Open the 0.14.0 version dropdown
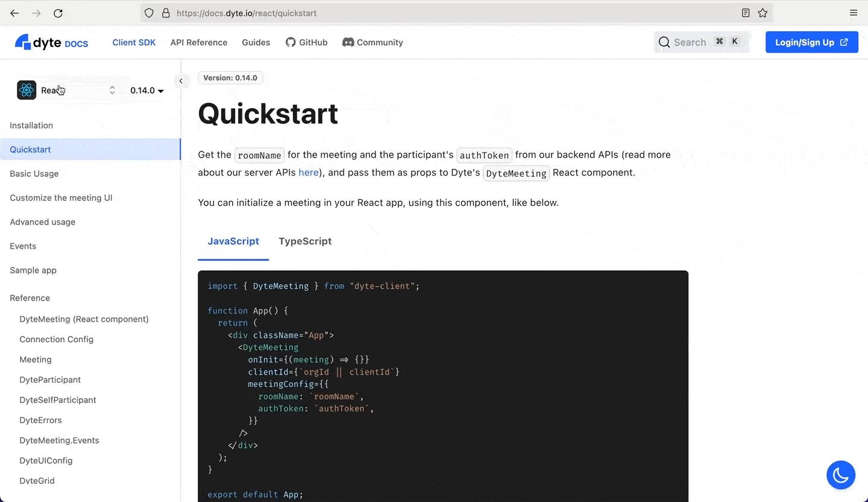The height and width of the screenshot is (502, 868). click(x=147, y=91)
